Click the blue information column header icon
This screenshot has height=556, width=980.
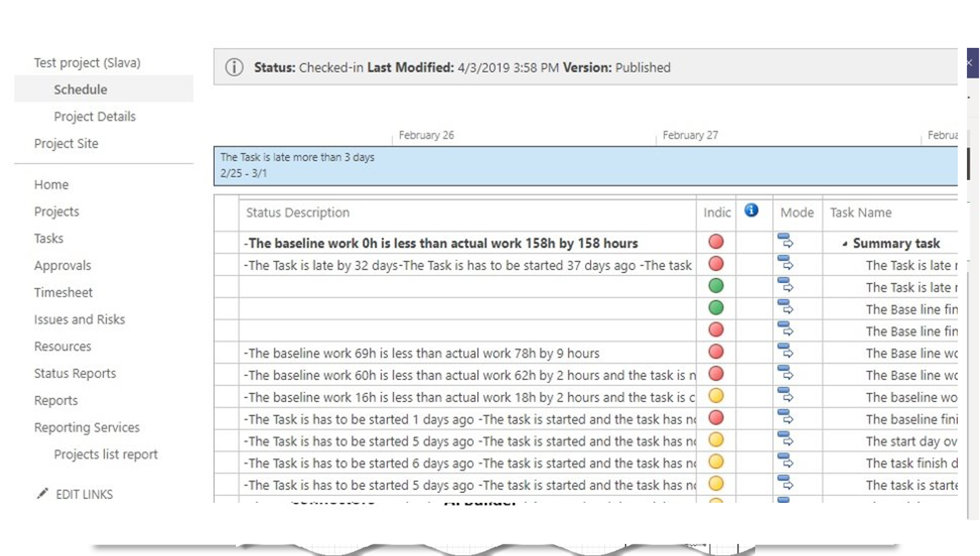tap(751, 210)
